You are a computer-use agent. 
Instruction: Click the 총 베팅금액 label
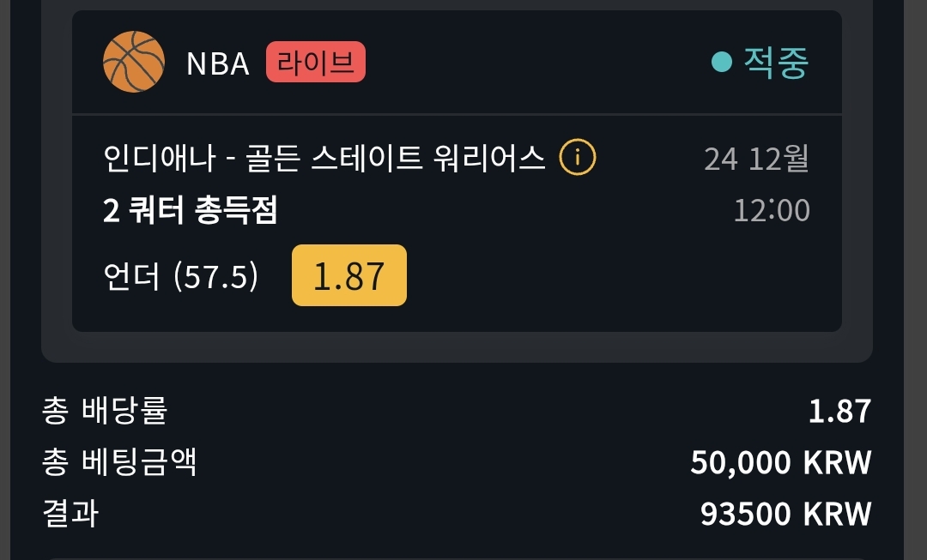pyautogui.click(x=119, y=462)
